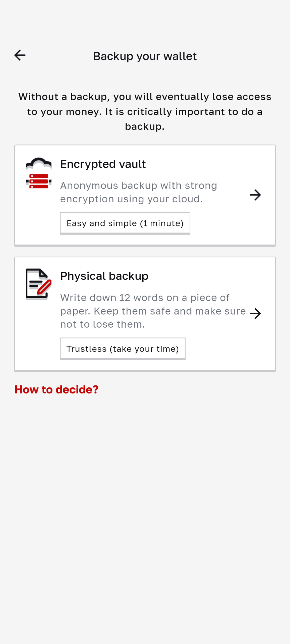Tap empty space below 'How to decide?'
Viewport: 290px width, 644px height.
pyautogui.click(x=145, y=503)
